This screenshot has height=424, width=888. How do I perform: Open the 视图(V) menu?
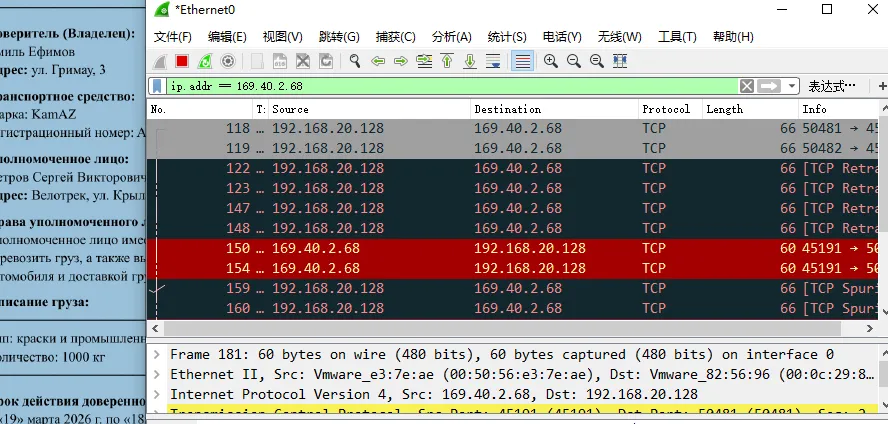(x=283, y=37)
